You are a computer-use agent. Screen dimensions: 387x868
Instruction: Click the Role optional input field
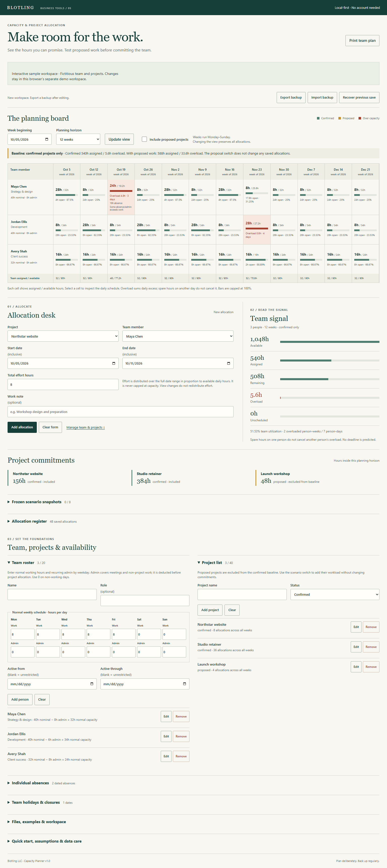tap(145, 601)
